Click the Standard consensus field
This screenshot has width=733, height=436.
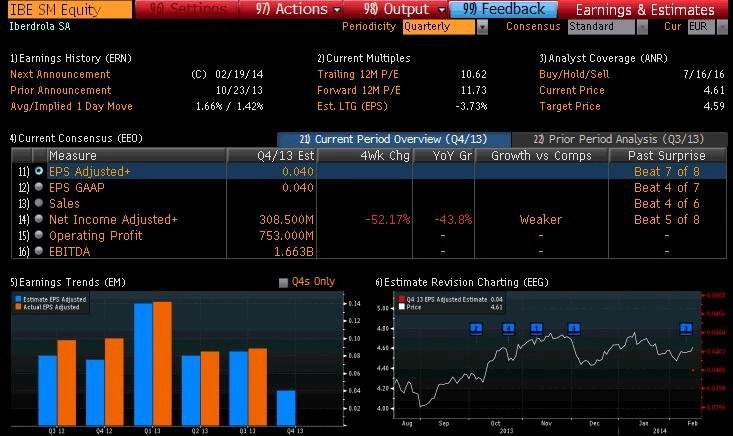click(601, 27)
